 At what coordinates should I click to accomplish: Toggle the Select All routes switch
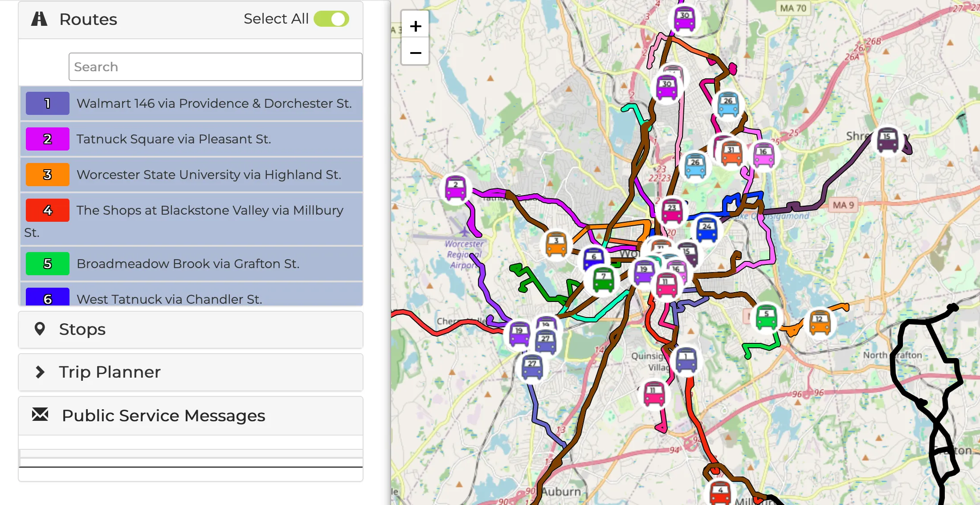[331, 19]
